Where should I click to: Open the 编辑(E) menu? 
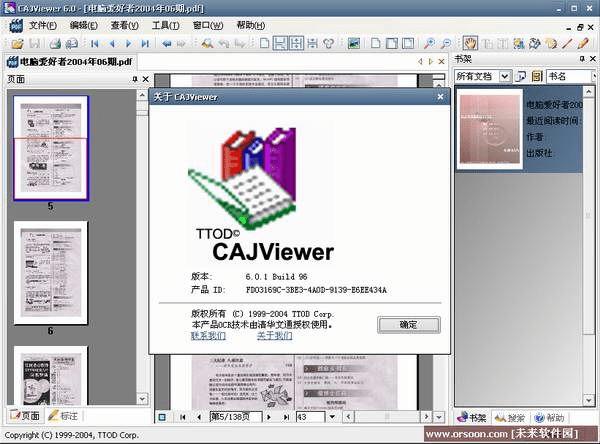[83, 26]
